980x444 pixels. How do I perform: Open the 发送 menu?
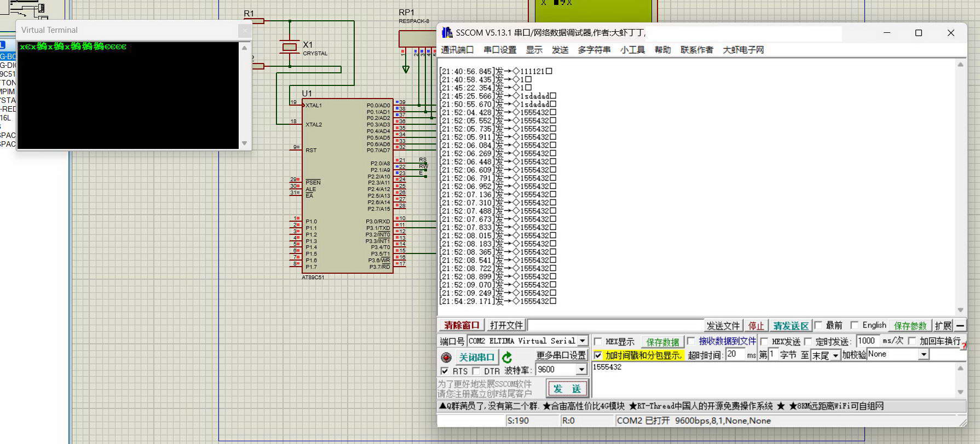[560, 50]
